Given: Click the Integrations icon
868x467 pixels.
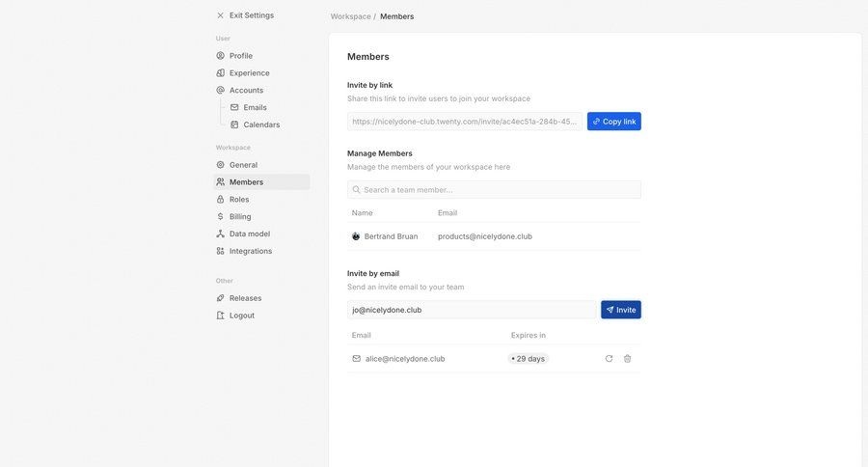Looking at the screenshot, I should coord(220,251).
